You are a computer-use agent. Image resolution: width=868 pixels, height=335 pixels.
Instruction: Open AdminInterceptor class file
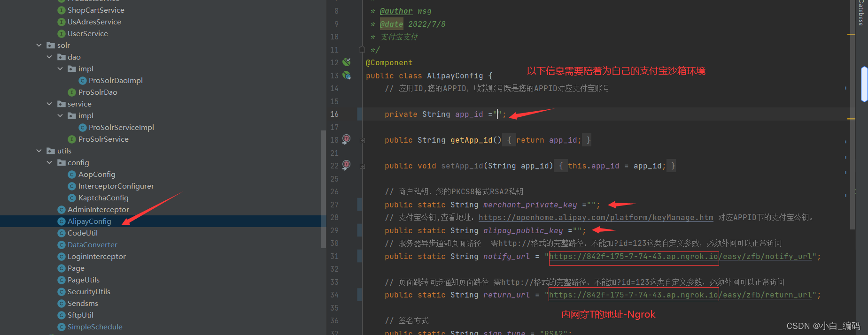(98, 210)
